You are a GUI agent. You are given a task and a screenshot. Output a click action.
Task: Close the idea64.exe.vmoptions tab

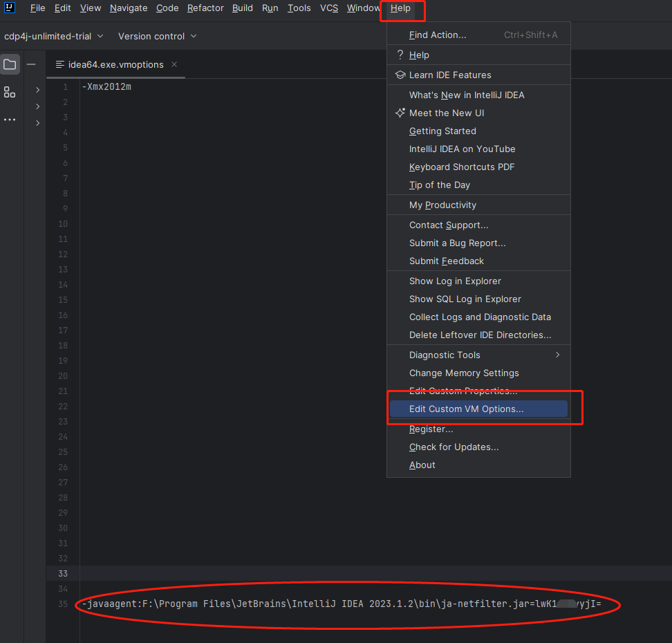174,64
